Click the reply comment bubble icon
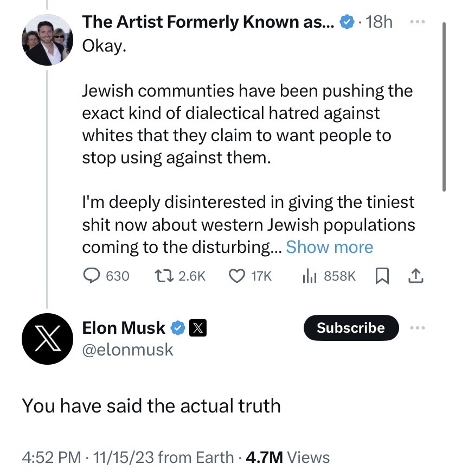The height and width of the screenshot is (476, 449). [91, 276]
